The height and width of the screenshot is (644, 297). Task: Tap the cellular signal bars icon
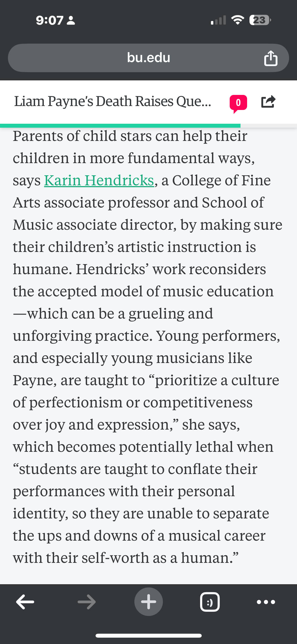click(x=218, y=20)
